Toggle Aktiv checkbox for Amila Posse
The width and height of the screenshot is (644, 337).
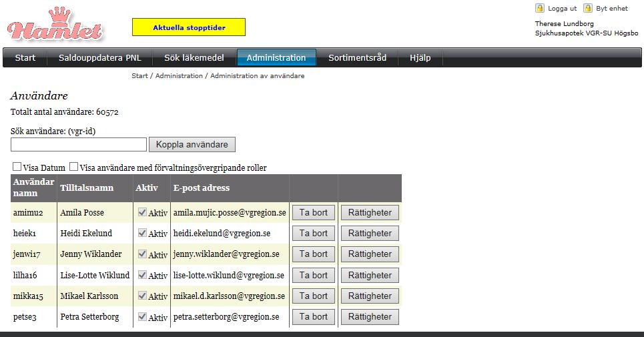(x=142, y=212)
